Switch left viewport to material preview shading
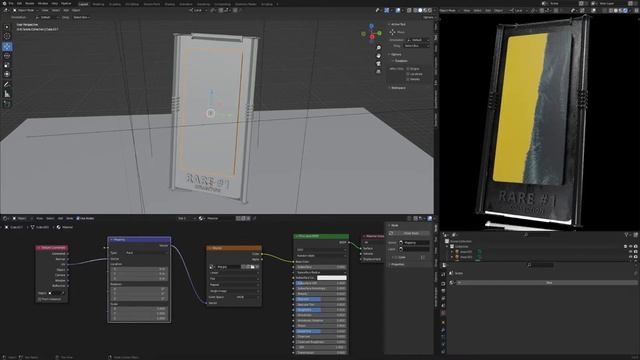This screenshot has height=360, width=640. point(425,10)
